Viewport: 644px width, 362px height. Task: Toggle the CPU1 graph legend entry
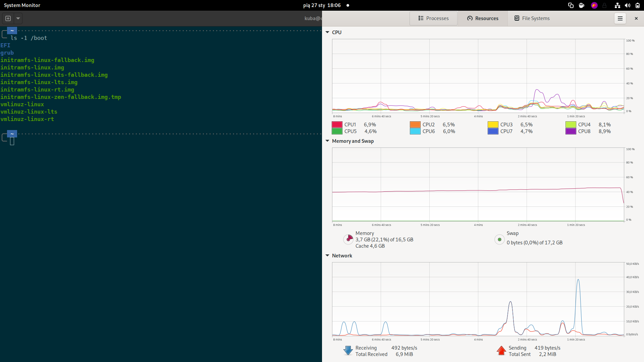click(x=337, y=124)
